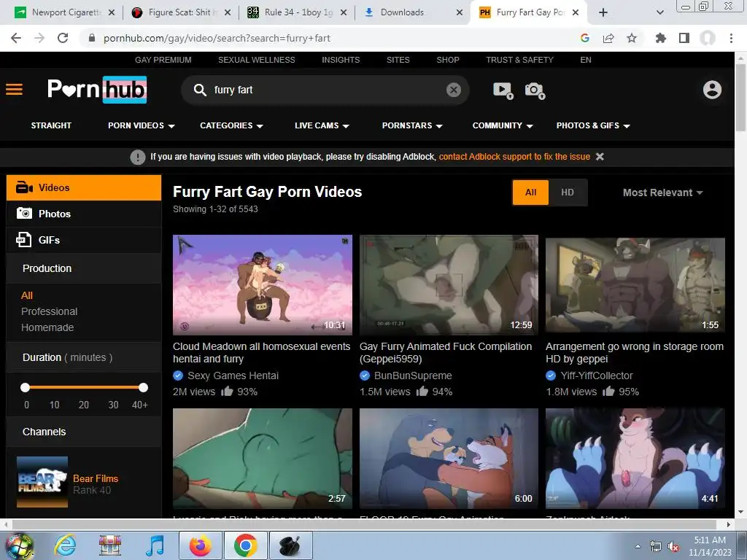Click the search magnifier icon

pos(200,90)
